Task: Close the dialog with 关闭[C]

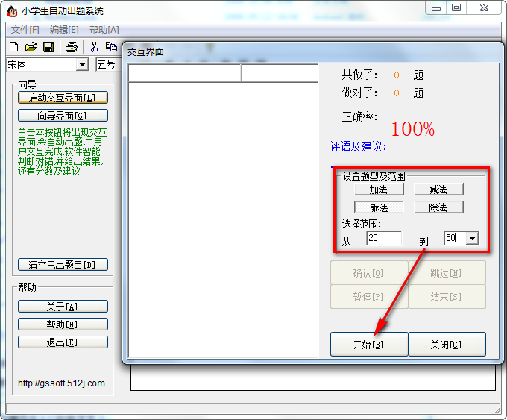Action: pos(447,345)
